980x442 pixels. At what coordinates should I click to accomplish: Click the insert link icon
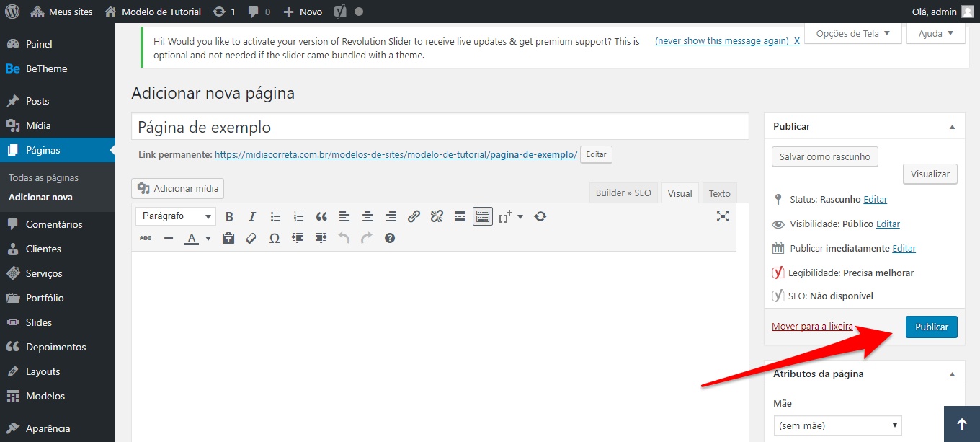(414, 216)
